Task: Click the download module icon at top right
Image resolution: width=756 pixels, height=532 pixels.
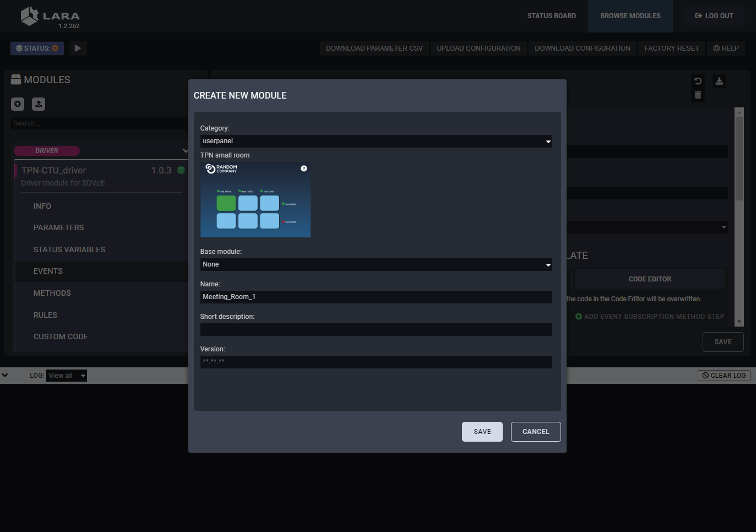Action: click(x=719, y=81)
